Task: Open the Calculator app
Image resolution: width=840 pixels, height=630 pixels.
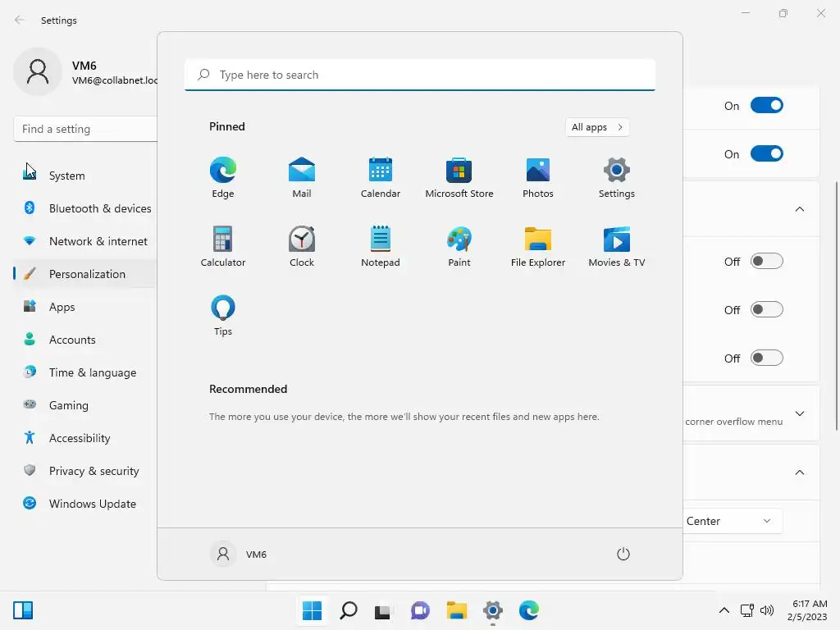Action: pos(223,246)
